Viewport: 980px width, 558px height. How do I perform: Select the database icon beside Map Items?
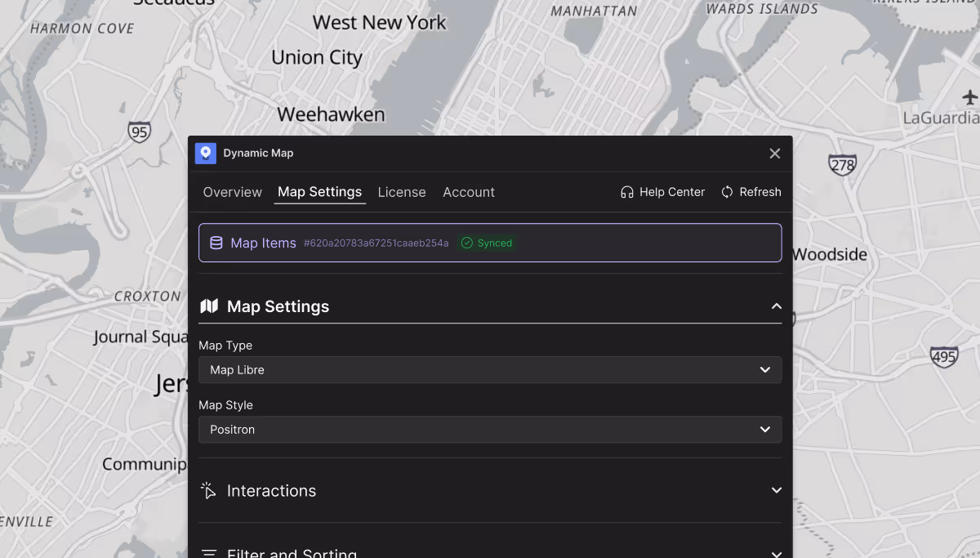[216, 243]
